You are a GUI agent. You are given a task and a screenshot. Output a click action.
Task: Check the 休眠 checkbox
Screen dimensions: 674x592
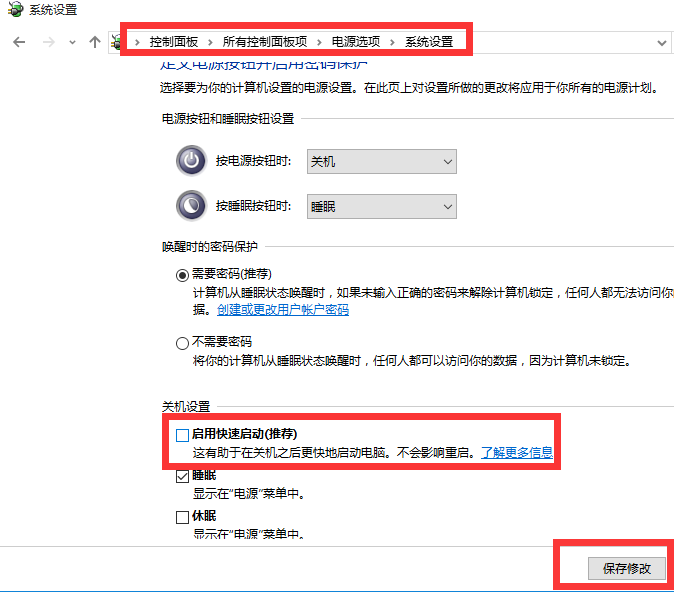[182, 517]
